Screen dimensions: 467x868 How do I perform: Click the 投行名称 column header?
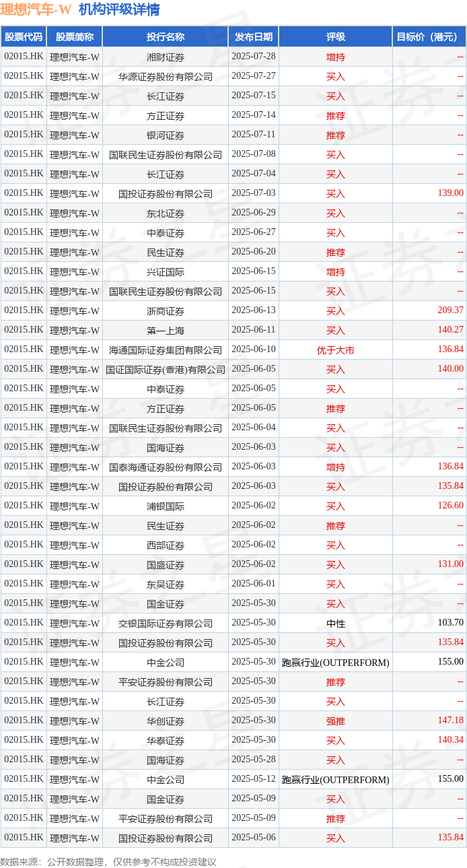point(166,37)
